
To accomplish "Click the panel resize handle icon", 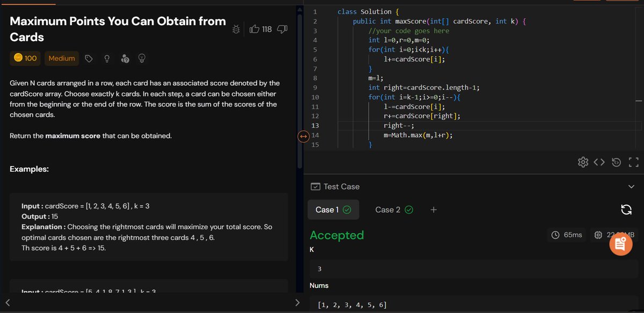I will [x=303, y=136].
